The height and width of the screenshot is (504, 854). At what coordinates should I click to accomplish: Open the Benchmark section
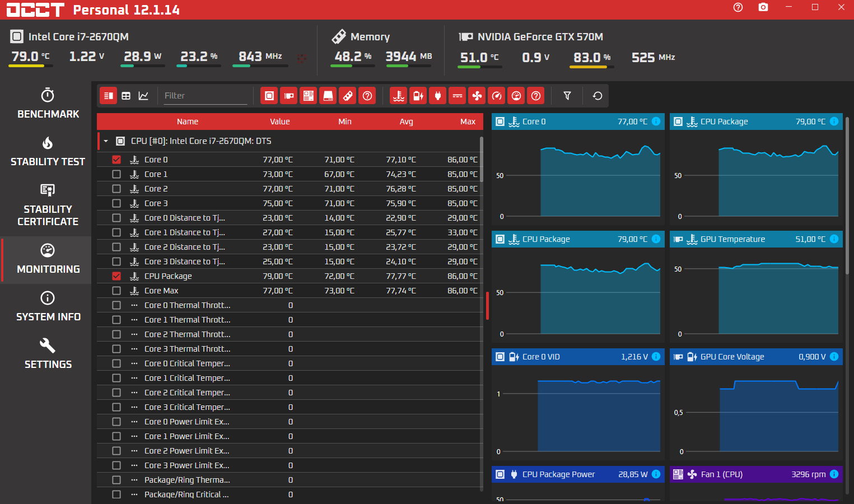(48, 103)
